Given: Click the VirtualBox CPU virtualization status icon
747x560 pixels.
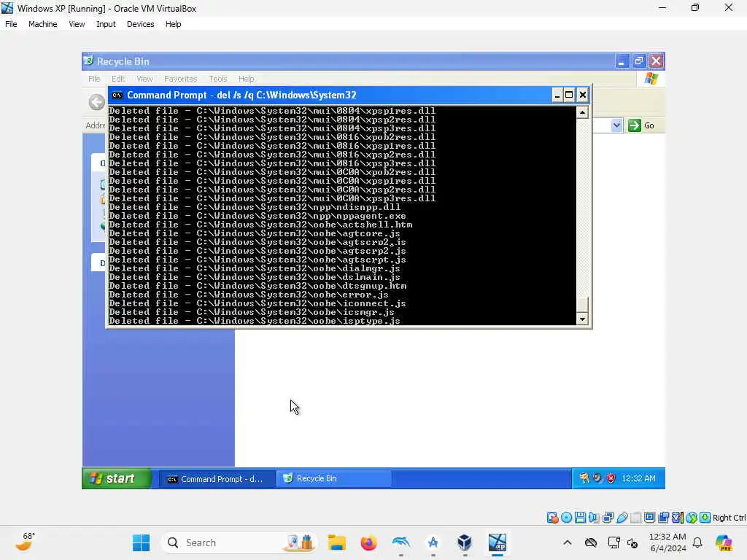Looking at the screenshot, I should point(678,518).
